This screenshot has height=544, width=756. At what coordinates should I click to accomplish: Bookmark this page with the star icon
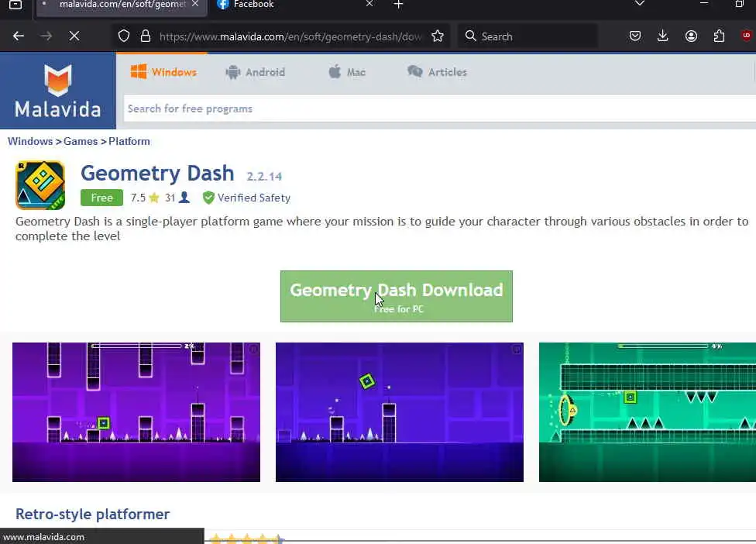coord(438,36)
